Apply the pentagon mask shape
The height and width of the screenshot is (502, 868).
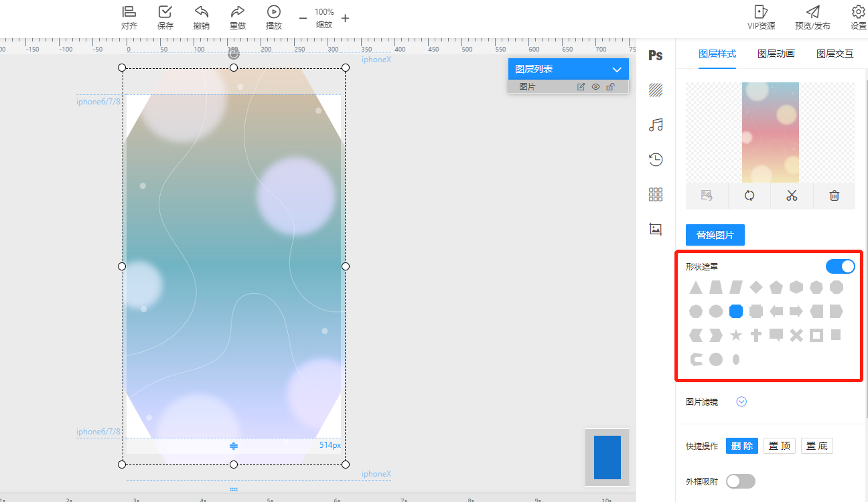[776, 287]
